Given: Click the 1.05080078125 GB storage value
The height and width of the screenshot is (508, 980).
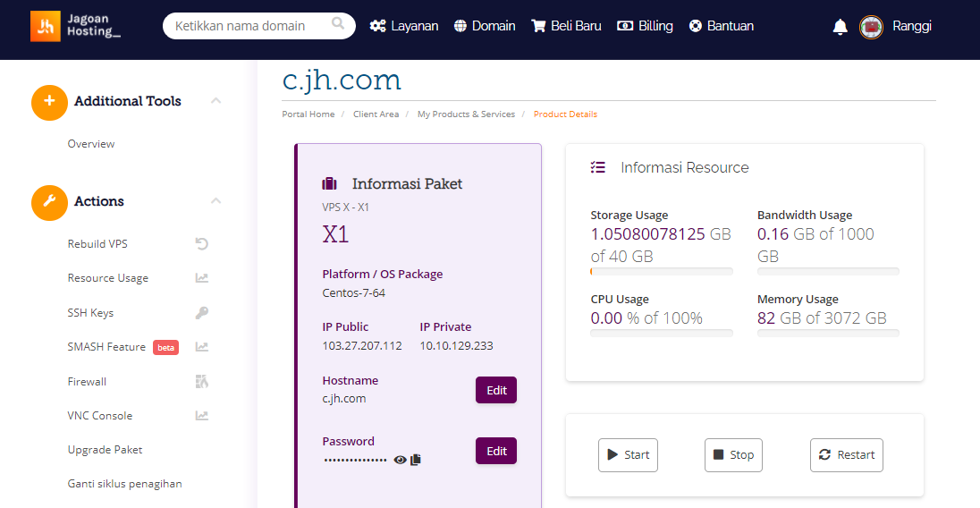Looking at the screenshot, I should (661, 234).
